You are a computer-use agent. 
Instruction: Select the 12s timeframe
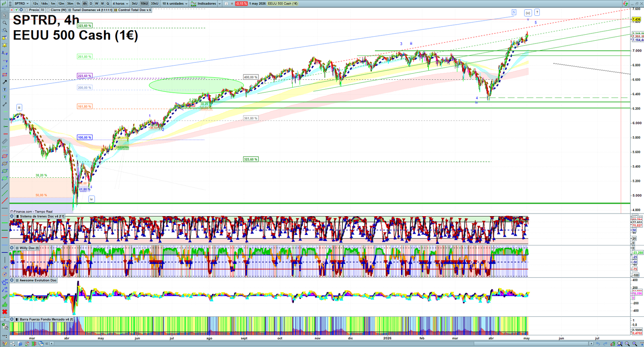pos(35,4)
